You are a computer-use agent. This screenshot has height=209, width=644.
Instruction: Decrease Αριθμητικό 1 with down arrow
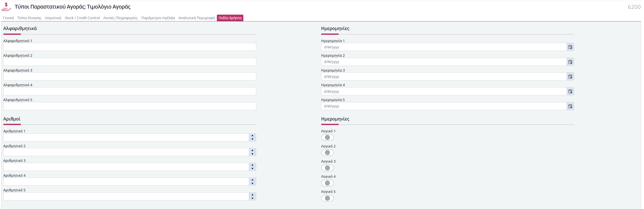click(252, 139)
